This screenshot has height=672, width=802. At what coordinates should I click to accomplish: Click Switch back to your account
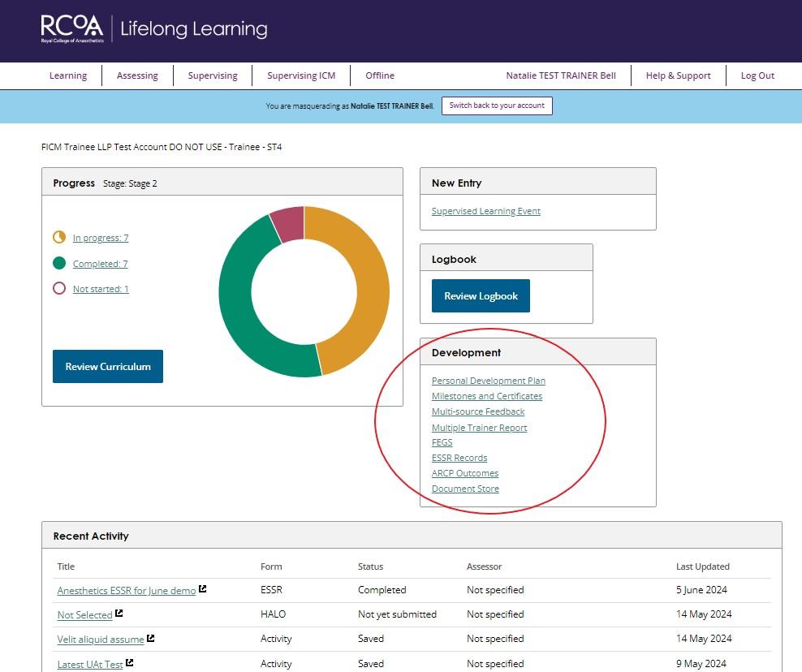coord(497,106)
